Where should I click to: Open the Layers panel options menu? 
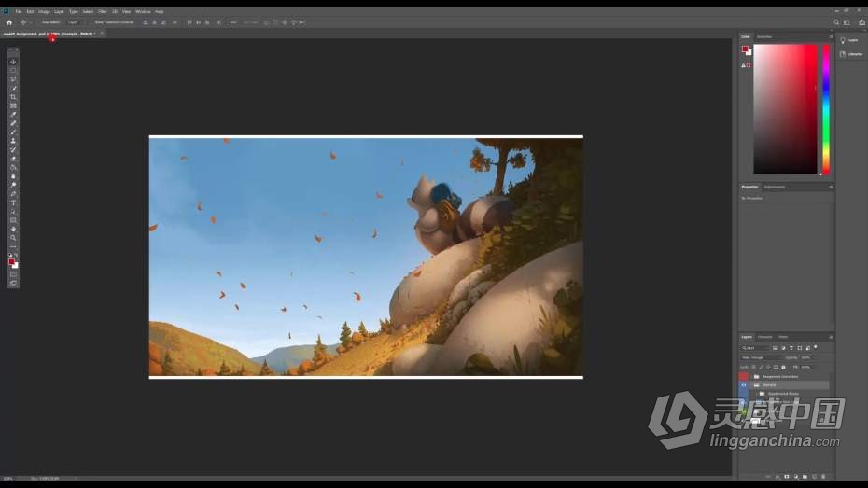(x=831, y=337)
